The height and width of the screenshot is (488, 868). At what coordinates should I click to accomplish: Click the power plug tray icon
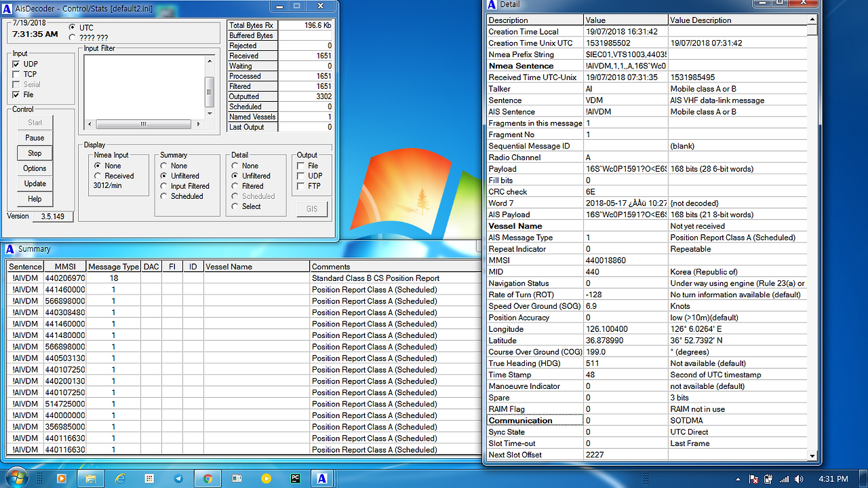coord(768,479)
